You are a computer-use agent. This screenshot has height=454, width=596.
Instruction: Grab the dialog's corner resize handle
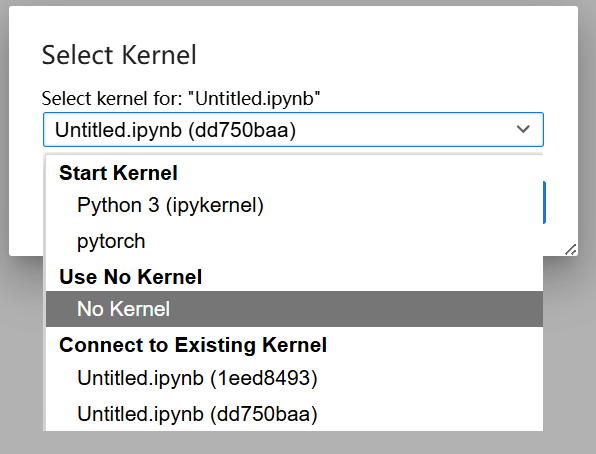(x=571, y=249)
